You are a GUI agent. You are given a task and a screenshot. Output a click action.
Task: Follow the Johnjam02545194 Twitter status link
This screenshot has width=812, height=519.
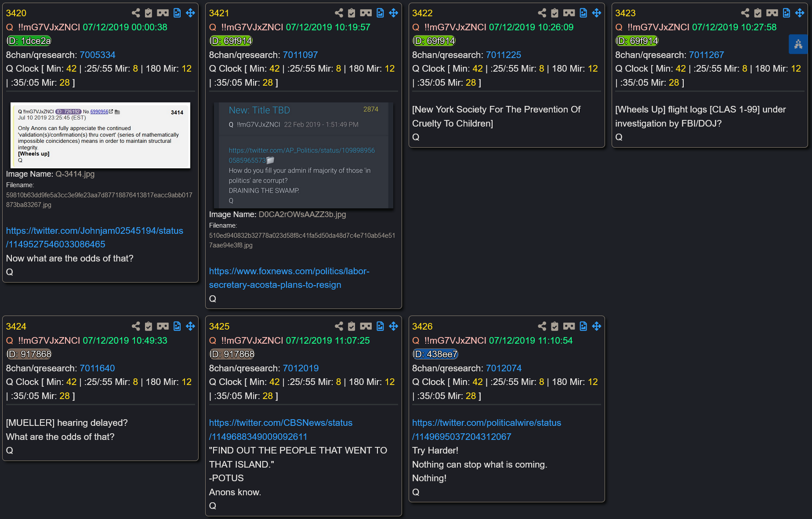tap(94, 237)
